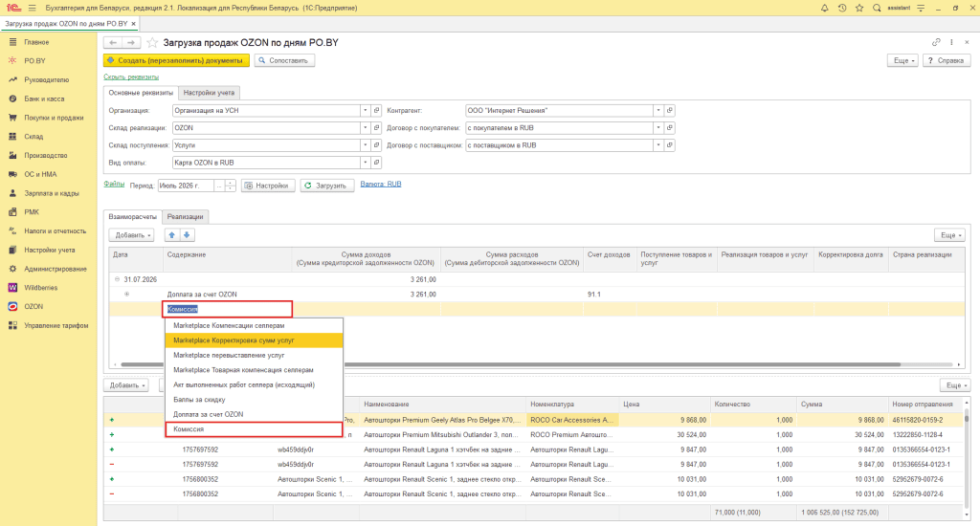This screenshot has width=980, height=526.
Task: Open Вид оплаты record icon
Action: tap(376, 163)
